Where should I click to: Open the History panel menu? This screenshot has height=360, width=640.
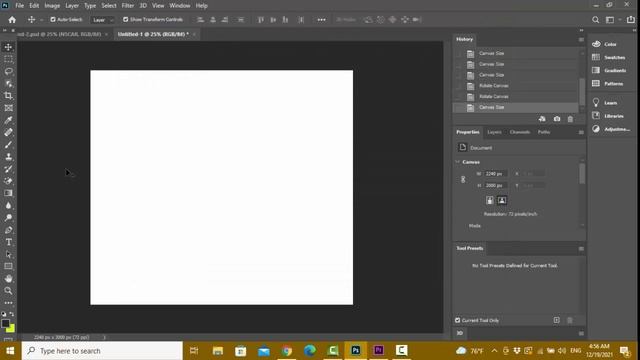pos(581,40)
